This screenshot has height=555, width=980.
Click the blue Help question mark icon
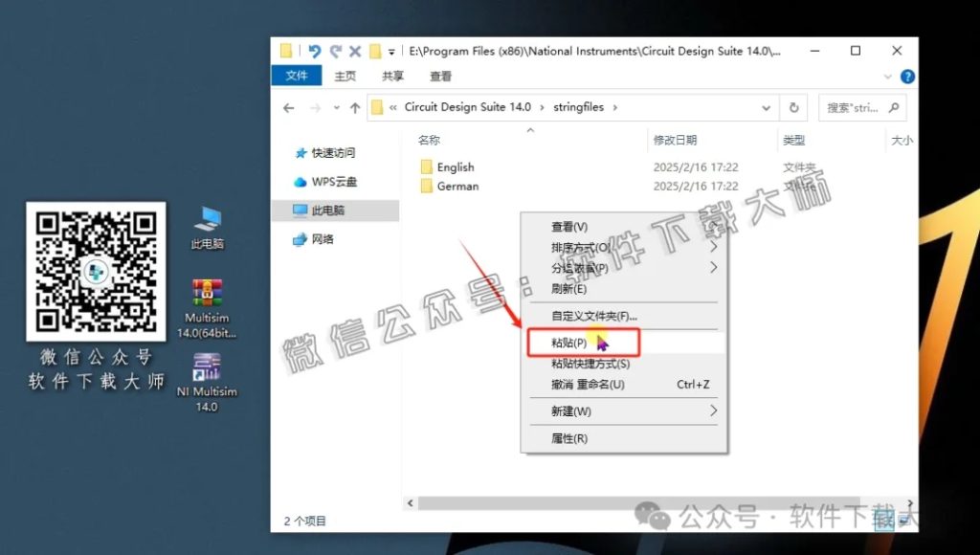coord(907,77)
